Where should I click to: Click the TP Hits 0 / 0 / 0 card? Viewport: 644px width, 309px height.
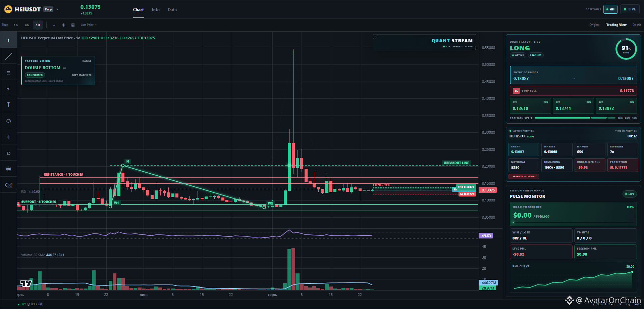pyautogui.click(x=605, y=235)
